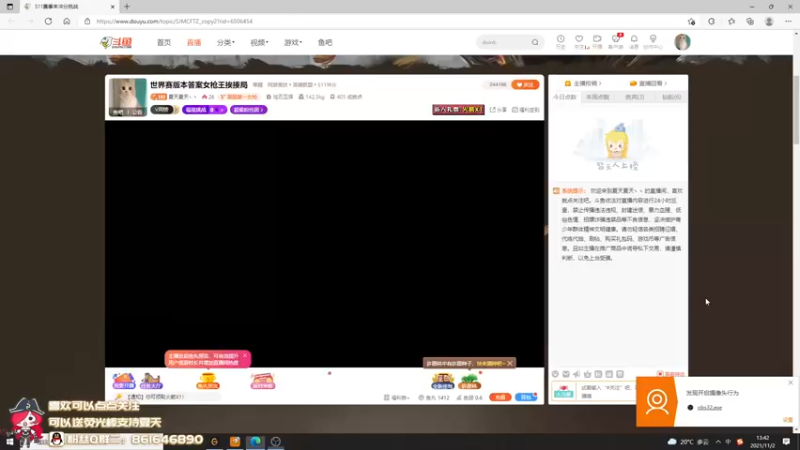800x450 pixels.
Task: Expand the gift pack dropdown under the player
Action: (x=397, y=397)
